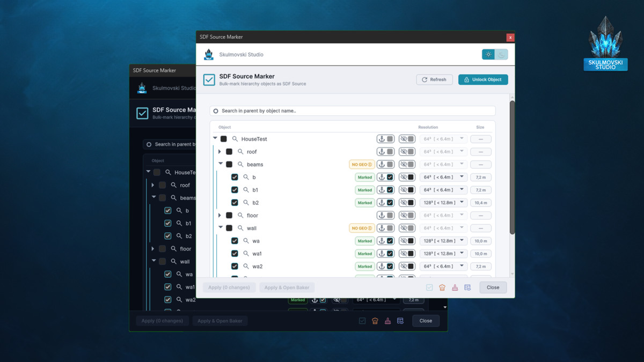
Task: Switch to dark theme with the moon button
Action: point(501,54)
